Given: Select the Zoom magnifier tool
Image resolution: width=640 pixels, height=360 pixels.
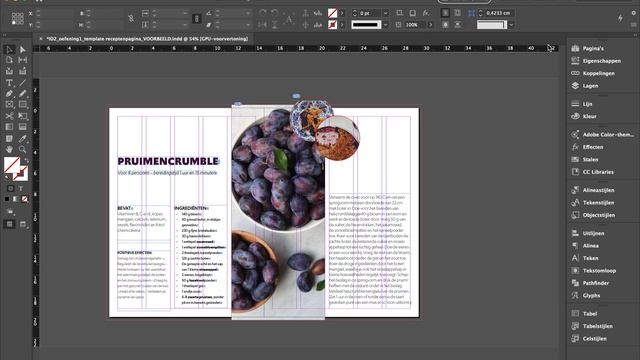Looking at the screenshot, I should (x=23, y=149).
